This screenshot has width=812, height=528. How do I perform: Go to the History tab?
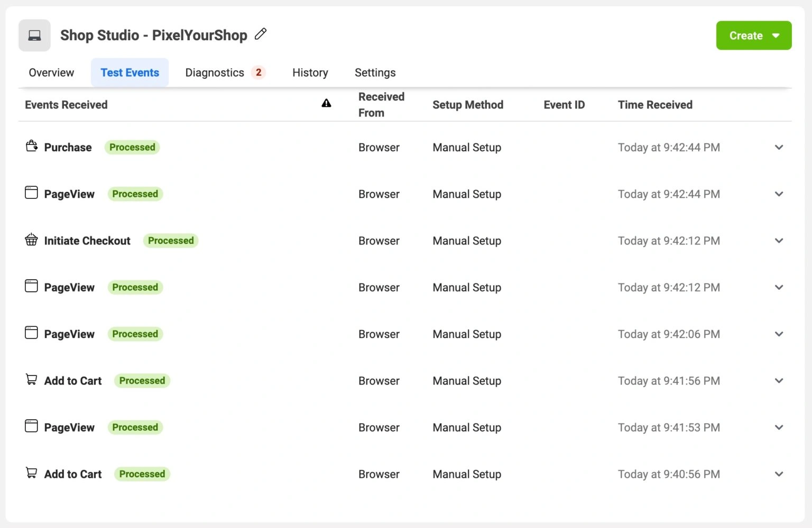coord(310,72)
